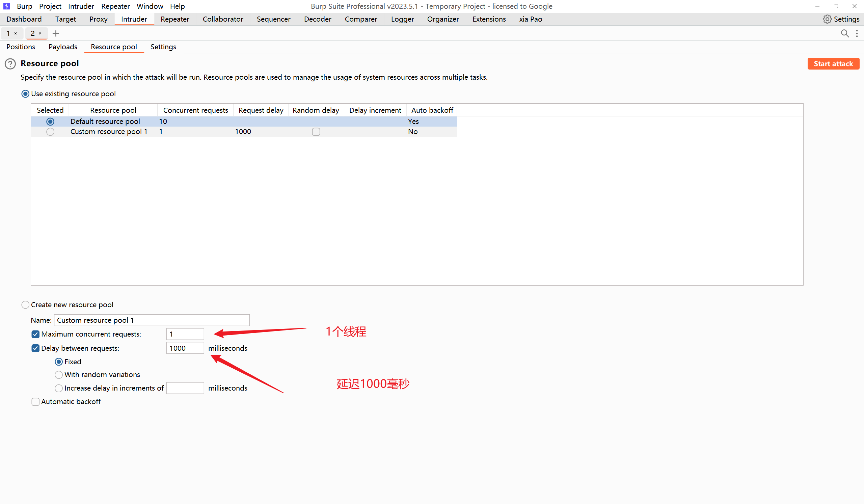Open the three-dot options menu

[x=857, y=33]
